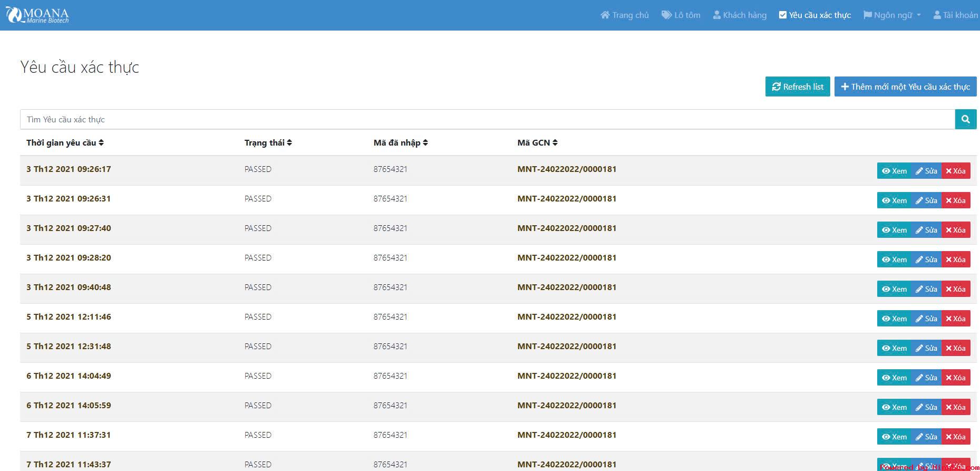Viewport: 980px width, 471px height.
Task: Click the Moana Marine Biotech logo
Action: 37,15
